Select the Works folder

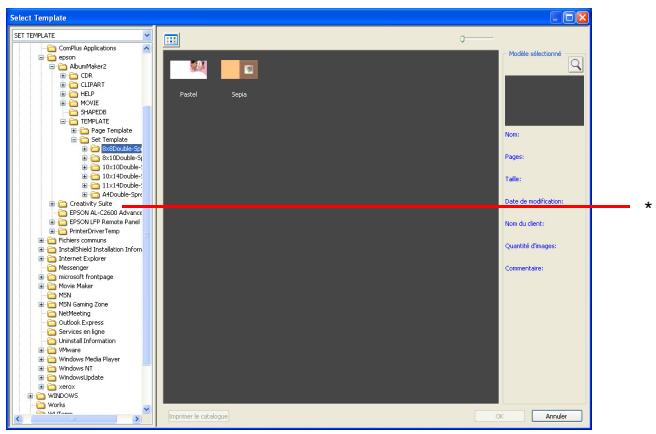[56, 405]
